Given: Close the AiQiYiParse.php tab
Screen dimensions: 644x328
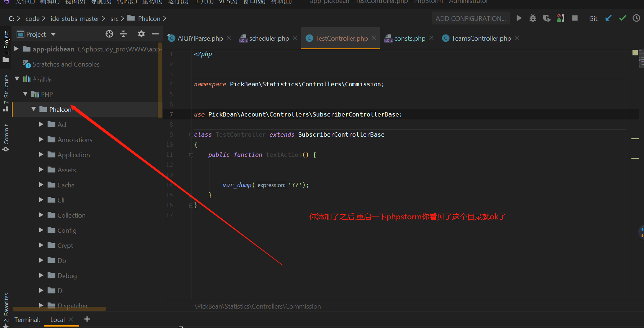Looking at the screenshot, I should pyautogui.click(x=229, y=38).
